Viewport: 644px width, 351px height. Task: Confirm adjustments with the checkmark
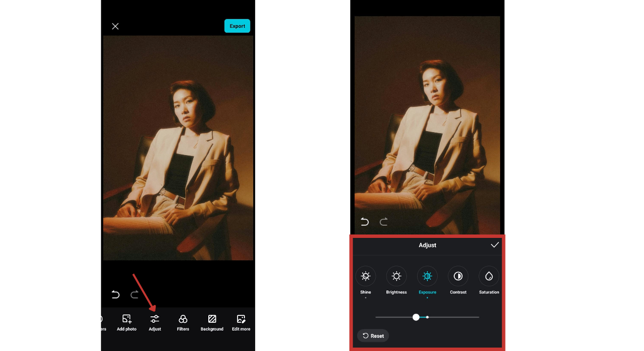tap(495, 245)
